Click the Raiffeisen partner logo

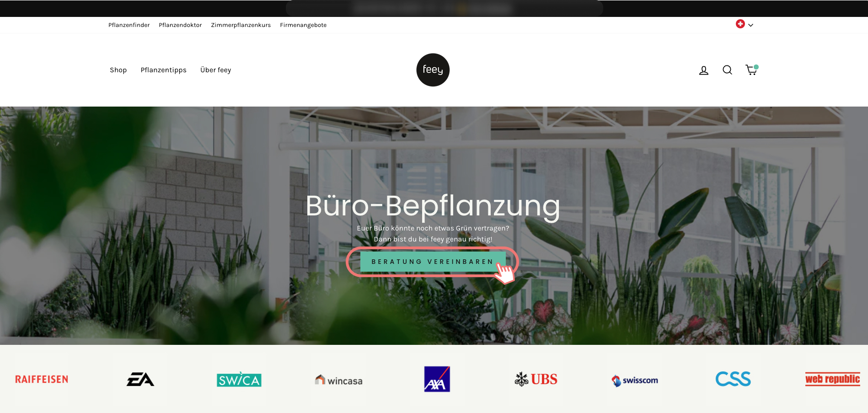pyautogui.click(x=42, y=379)
